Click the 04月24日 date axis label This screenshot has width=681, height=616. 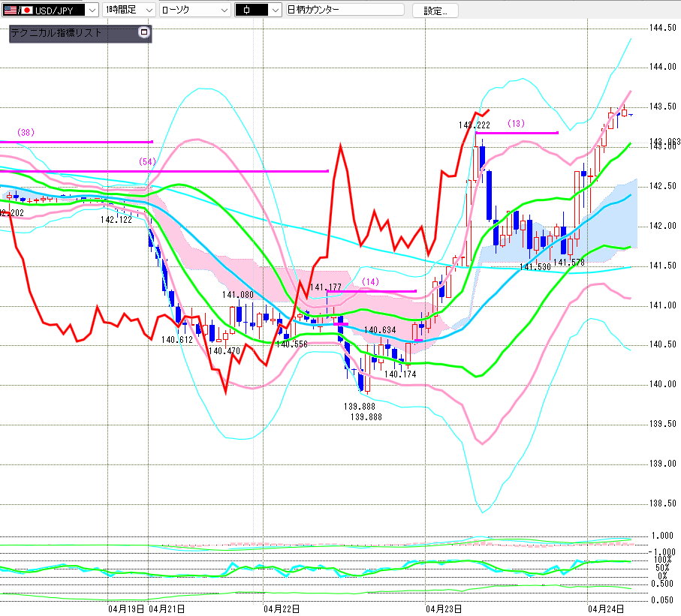[x=606, y=609]
